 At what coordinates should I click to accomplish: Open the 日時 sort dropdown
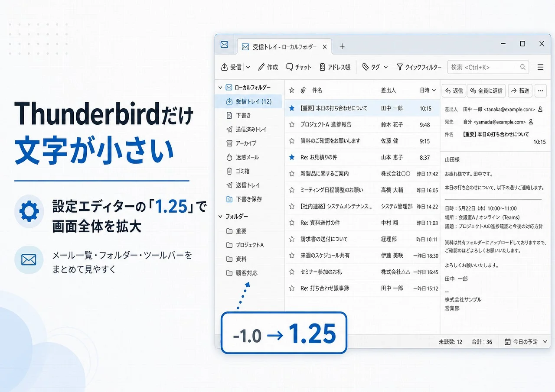point(428,90)
